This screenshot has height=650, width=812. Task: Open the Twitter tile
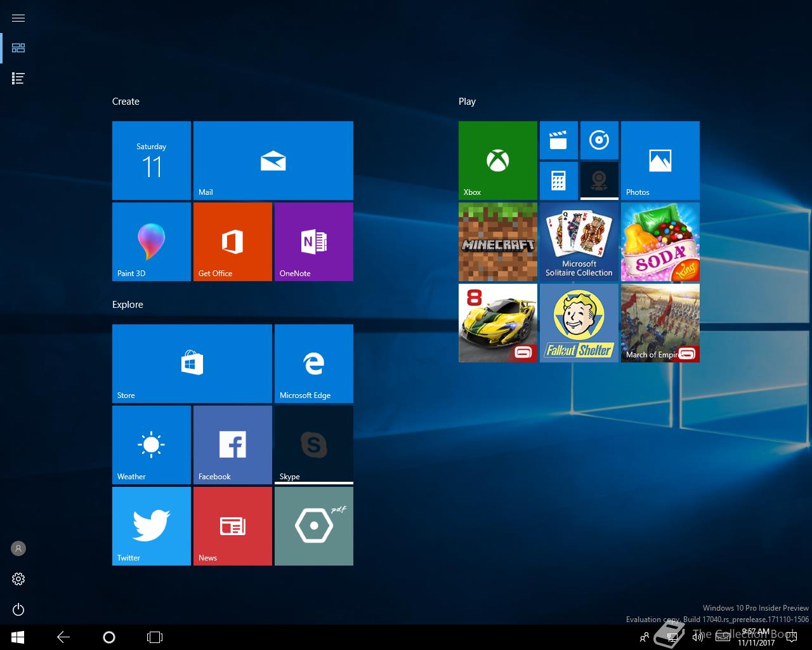coord(152,526)
